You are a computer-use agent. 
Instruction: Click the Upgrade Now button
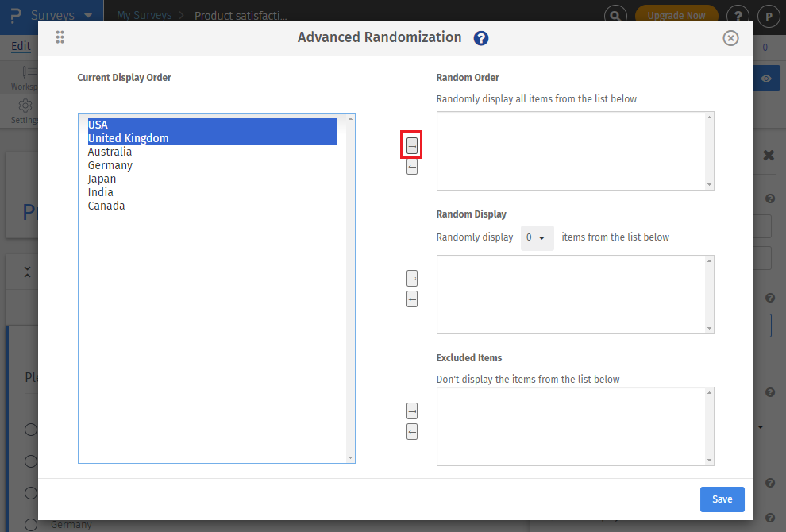tap(676, 15)
